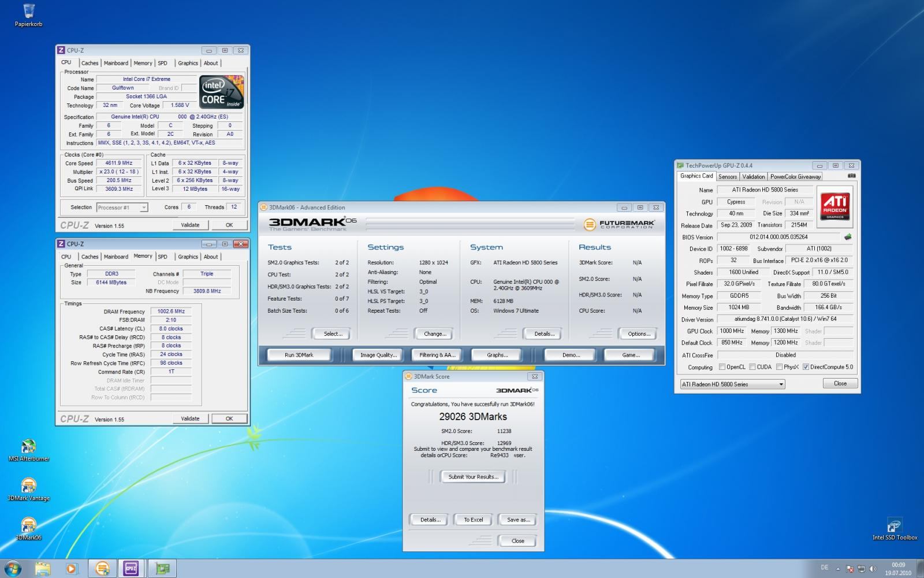Click the GPU-Z graphics card taskbar icon
This screenshot has height=578, width=924.
click(x=162, y=569)
